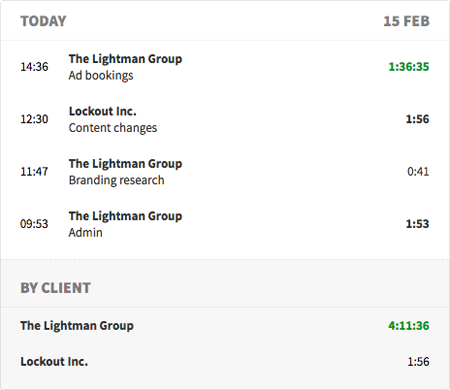This screenshot has height=390, width=450.
Task: Open The Lightman Group Admin entry
Action: tap(225, 224)
